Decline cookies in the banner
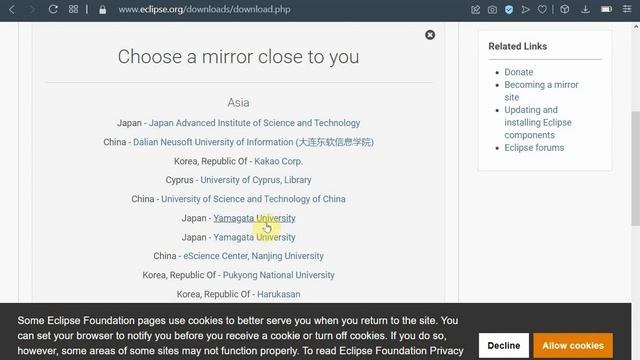Viewport: 640px width, 360px height. tap(504, 346)
